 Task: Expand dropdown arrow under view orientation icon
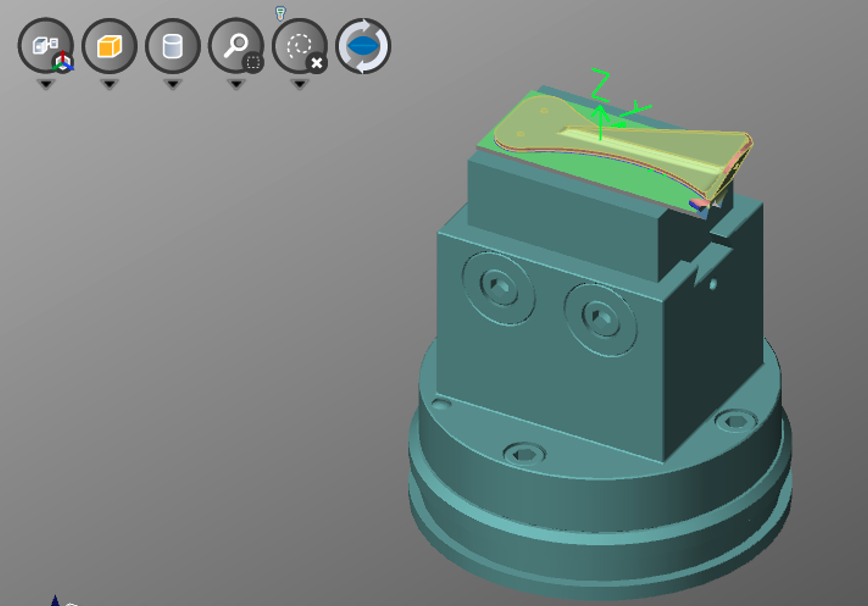[x=46, y=84]
